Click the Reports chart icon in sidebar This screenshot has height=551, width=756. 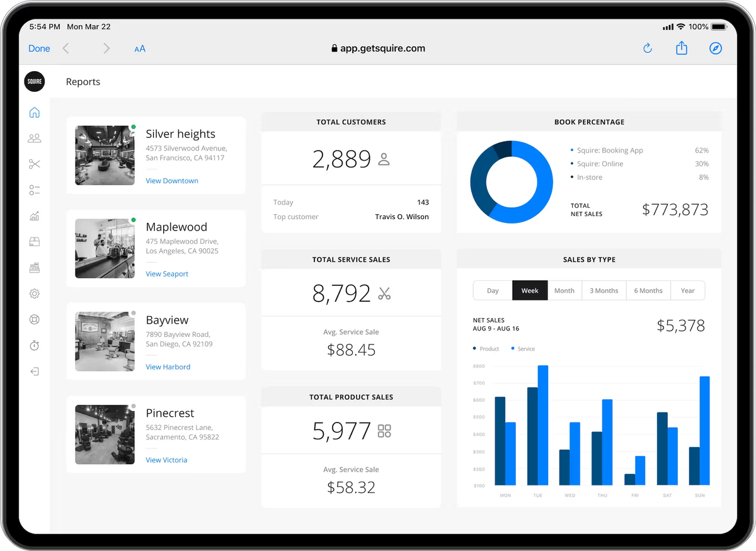(35, 215)
